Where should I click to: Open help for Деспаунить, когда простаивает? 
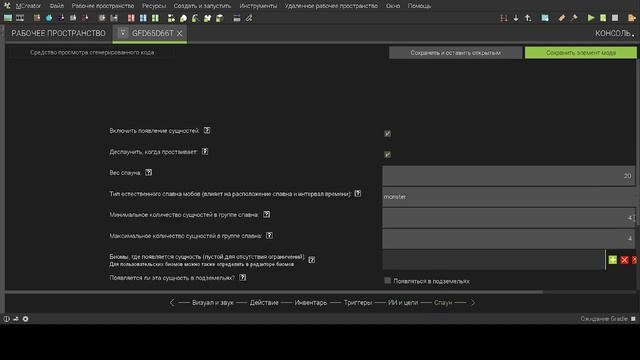(x=205, y=151)
